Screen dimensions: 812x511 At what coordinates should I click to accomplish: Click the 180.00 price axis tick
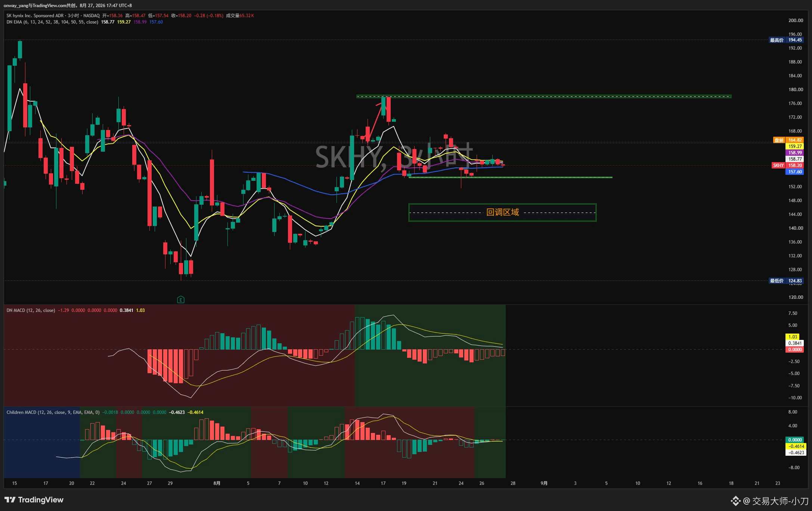click(796, 90)
